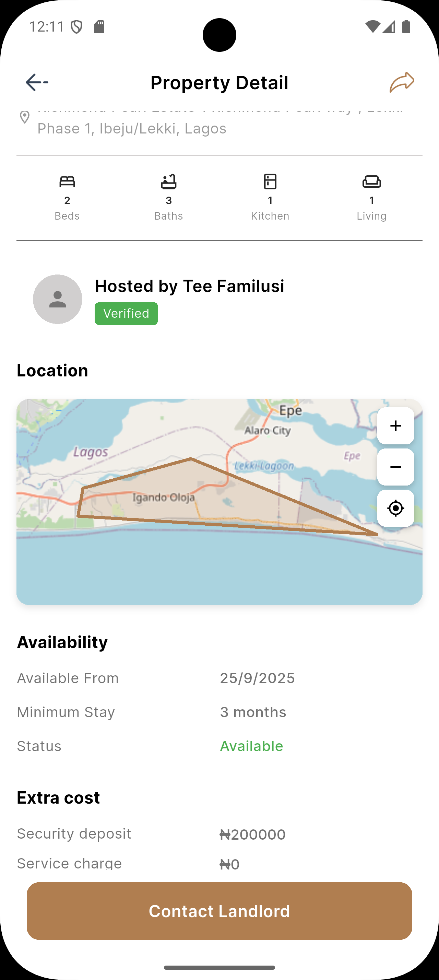Tap the sofa icon above Living
The width and height of the screenshot is (439, 980).
tap(371, 182)
